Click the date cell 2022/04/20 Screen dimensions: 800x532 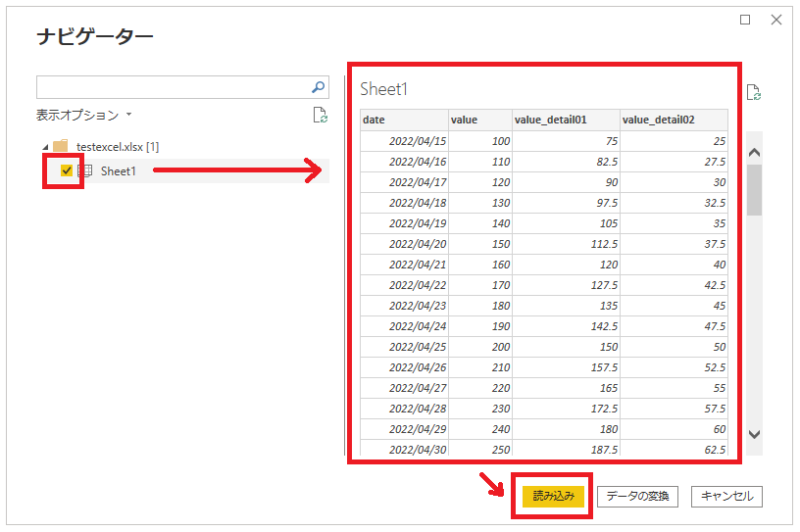click(404, 244)
